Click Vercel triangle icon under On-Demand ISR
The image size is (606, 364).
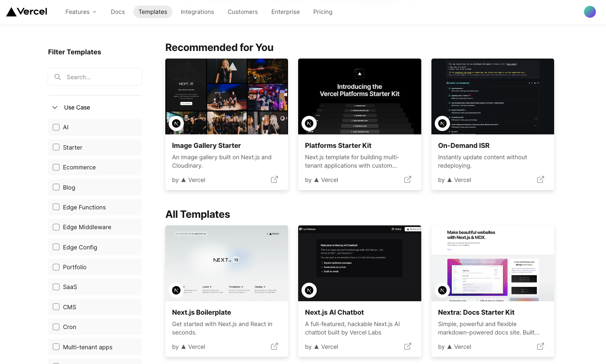[x=450, y=180]
